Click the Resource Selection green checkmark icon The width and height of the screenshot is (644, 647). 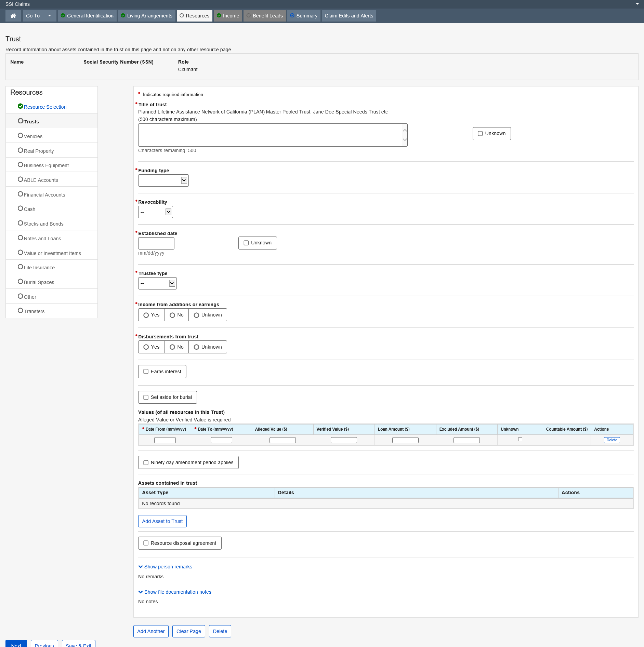[20, 106]
